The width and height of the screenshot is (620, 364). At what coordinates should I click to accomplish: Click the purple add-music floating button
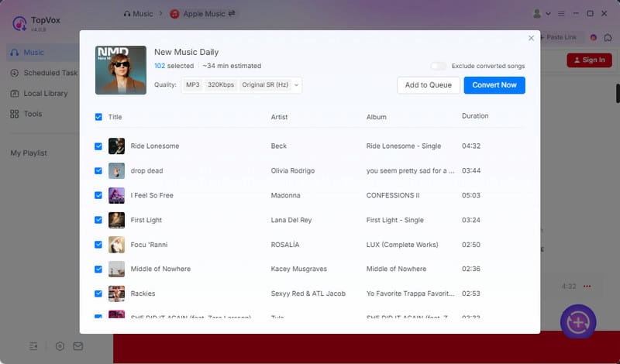pyautogui.click(x=578, y=321)
